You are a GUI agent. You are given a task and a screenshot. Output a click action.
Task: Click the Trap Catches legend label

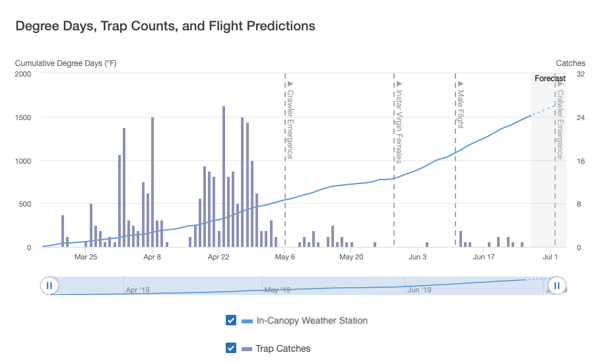283,348
